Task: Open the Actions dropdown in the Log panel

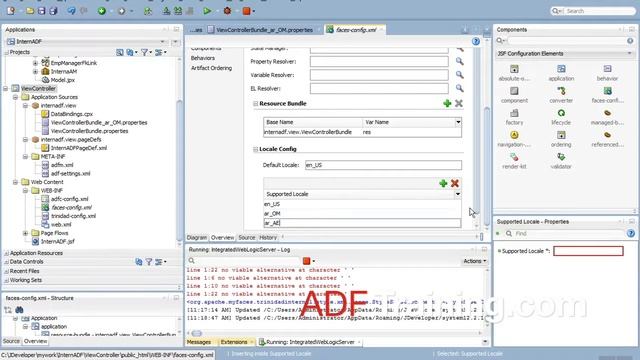Action: pyautogui.click(x=474, y=261)
